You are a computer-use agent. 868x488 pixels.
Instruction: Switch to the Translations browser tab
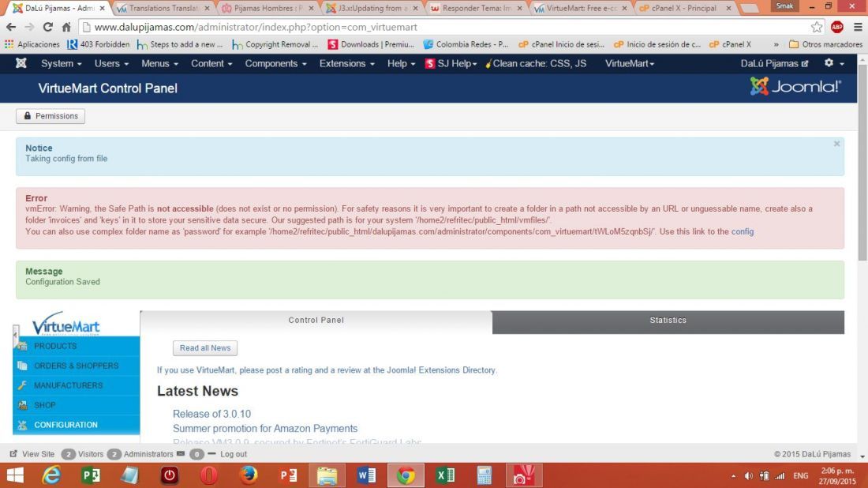[x=163, y=9]
